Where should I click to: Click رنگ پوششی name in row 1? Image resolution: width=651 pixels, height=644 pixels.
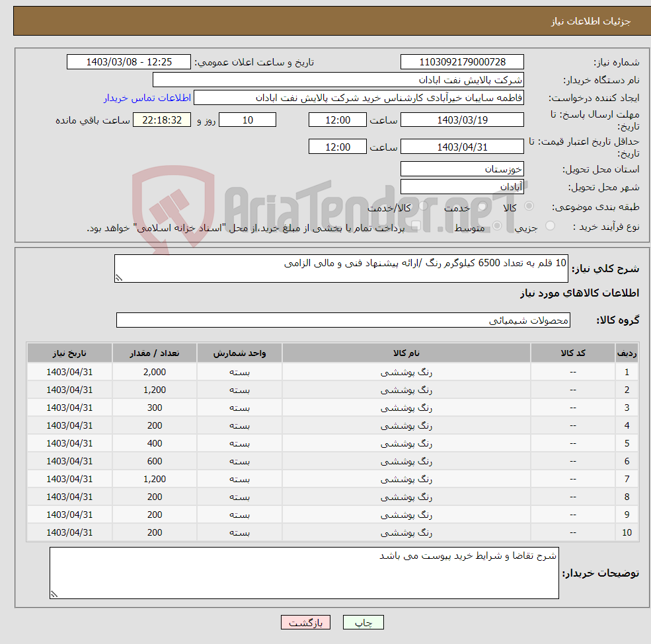point(406,373)
